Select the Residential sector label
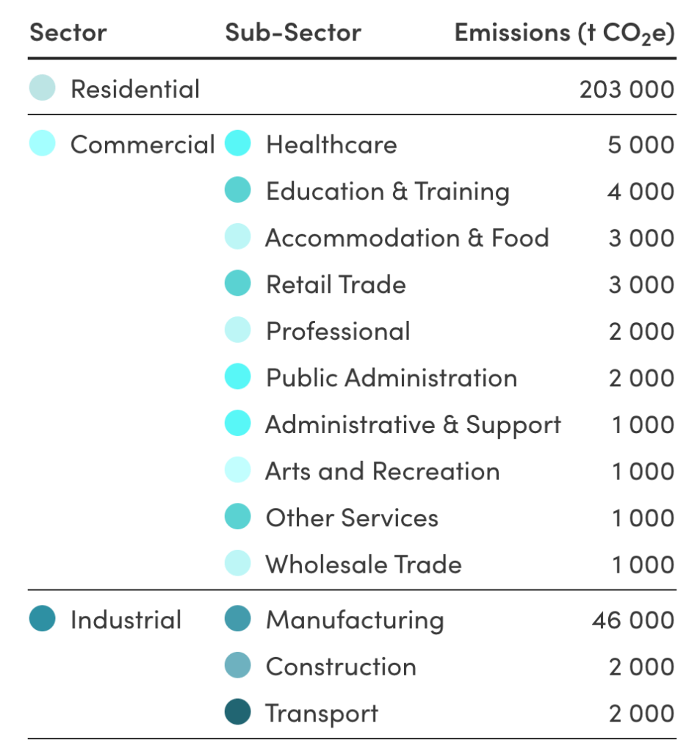Image resolution: width=700 pixels, height=751 pixels. pos(135,90)
